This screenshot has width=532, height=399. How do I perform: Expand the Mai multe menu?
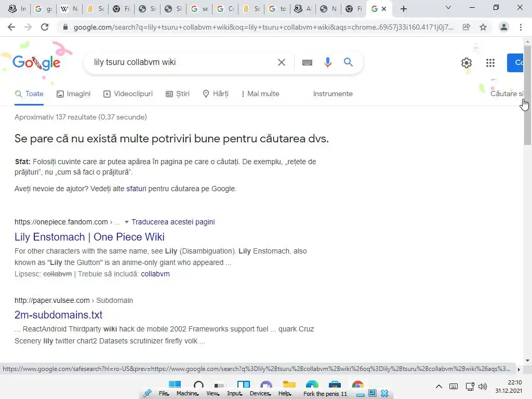point(260,94)
